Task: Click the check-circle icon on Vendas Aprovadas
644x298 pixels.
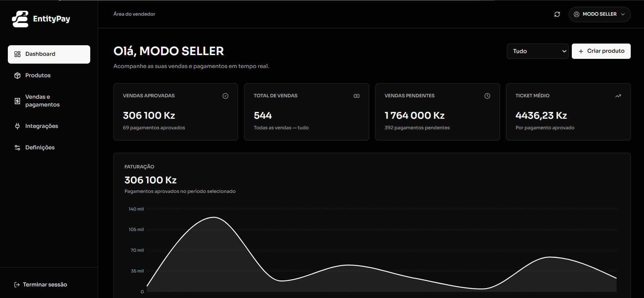Action: point(225,96)
